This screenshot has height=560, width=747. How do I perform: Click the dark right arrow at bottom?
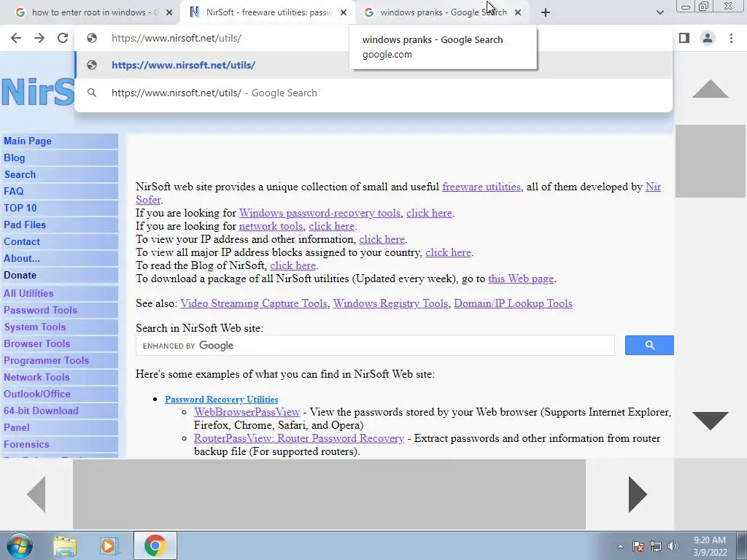pos(638,494)
